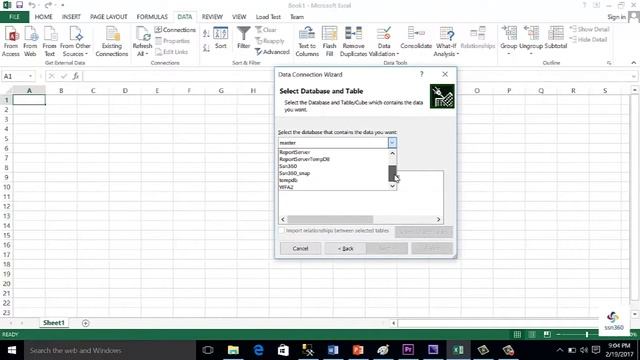
Task: Open Existing Connections
Action: click(112, 41)
